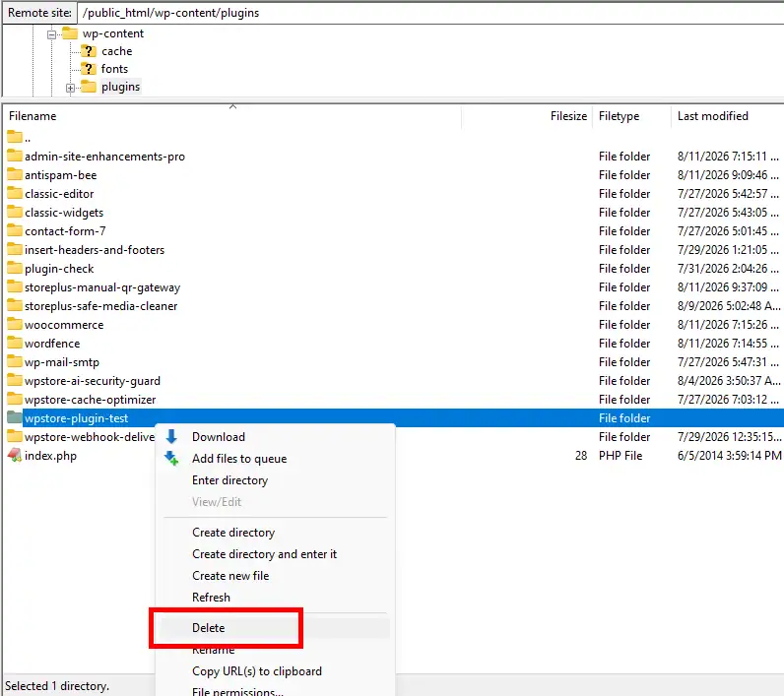Click the wpstore-plugin-test folder icon
784x696 pixels.
pyautogui.click(x=15, y=417)
